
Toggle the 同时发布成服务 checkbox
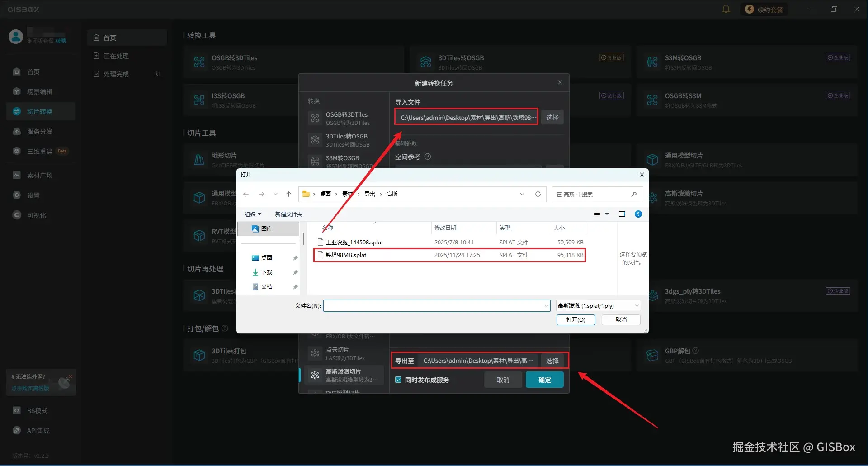point(398,380)
